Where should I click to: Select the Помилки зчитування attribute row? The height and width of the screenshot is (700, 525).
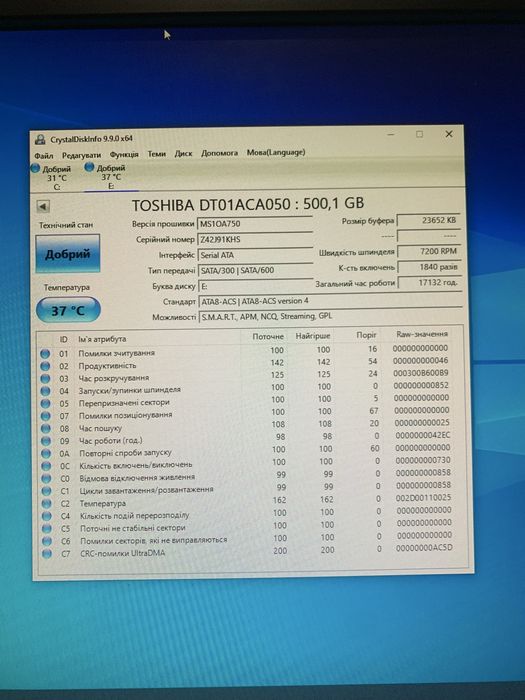(246, 351)
